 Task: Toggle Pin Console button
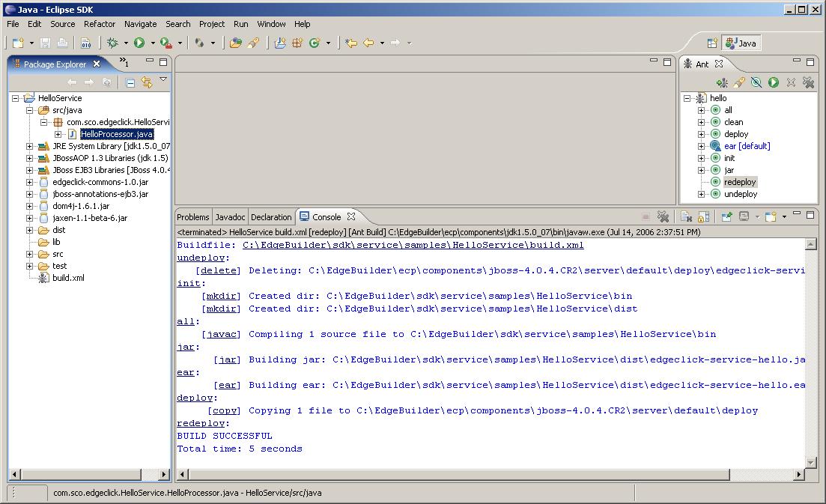pos(727,216)
